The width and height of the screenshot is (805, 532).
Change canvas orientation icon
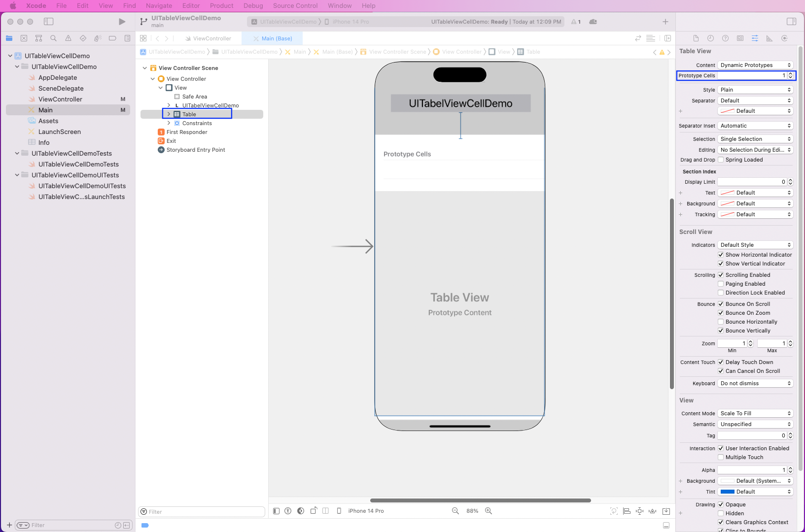pos(314,511)
